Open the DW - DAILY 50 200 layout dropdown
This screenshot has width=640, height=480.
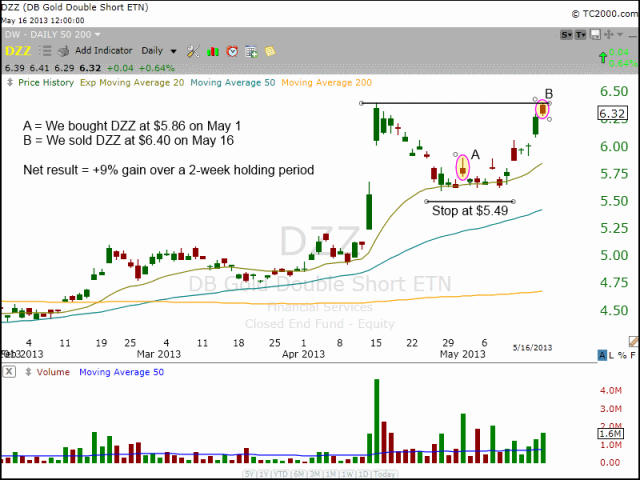(98, 35)
